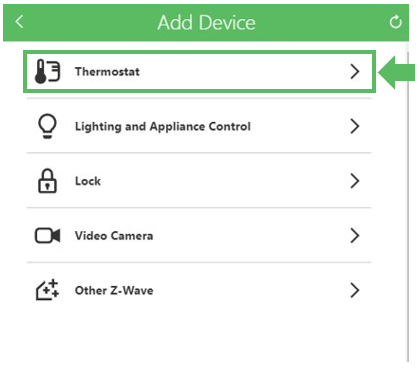Image resolution: width=420 pixels, height=372 pixels.
Task: Choose the Video Camera option
Action: pyautogui.click(x=199, y=236)
